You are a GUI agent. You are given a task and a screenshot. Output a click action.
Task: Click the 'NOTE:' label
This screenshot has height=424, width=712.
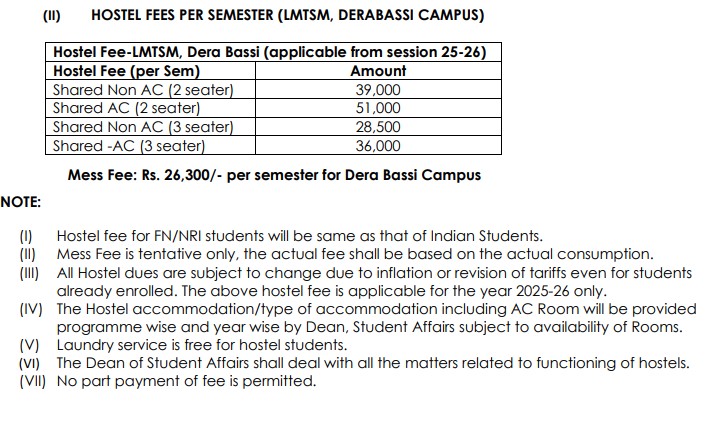pos(21,202)
